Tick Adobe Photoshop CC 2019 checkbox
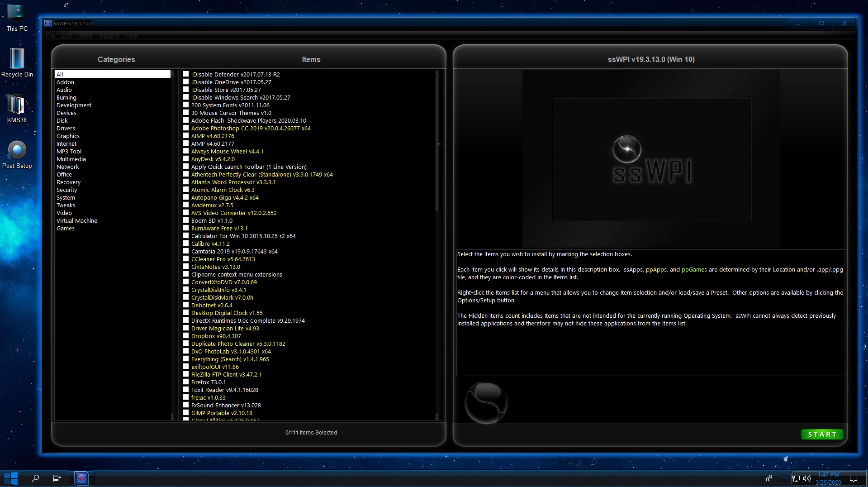 pos(186,128)
